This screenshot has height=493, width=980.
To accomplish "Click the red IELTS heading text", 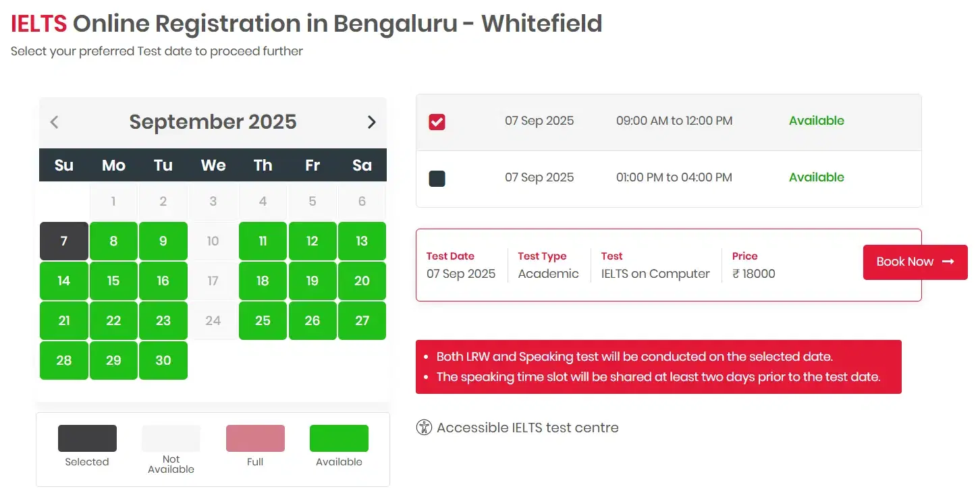I will [37, 23].
